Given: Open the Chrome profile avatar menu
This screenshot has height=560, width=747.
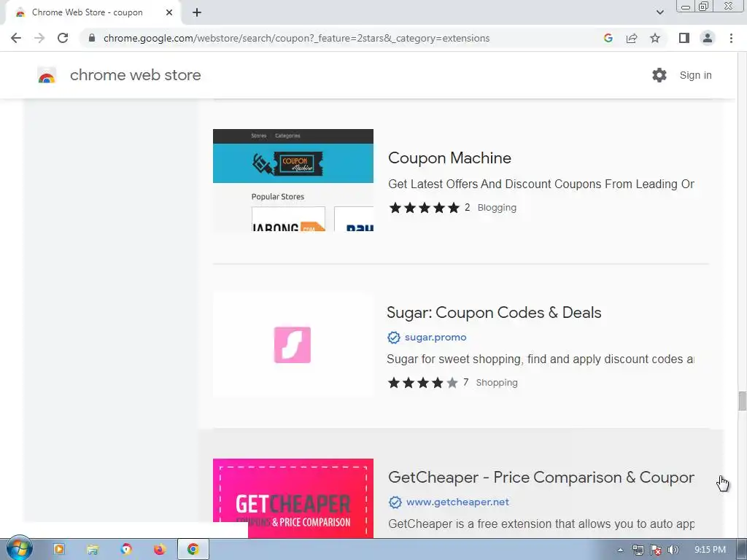Looking at the screenshot, I should click(708, 38).
